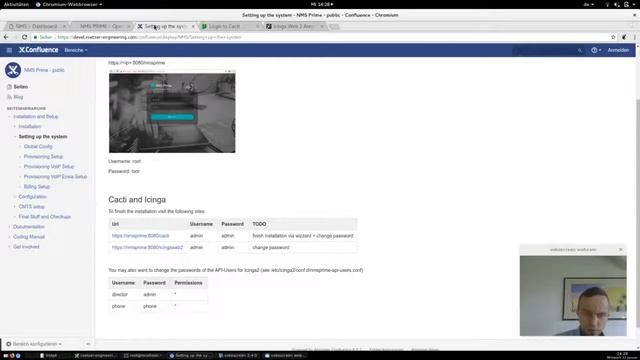This screenshot has width=640, height=360.
Task: Click the secure lock Sicher indicator
Action: 43,37
